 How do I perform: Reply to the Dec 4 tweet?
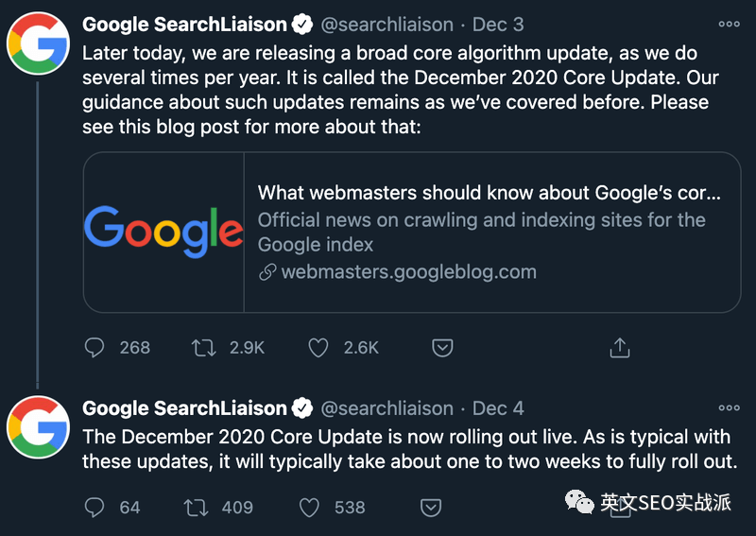(x=94, y=508)
